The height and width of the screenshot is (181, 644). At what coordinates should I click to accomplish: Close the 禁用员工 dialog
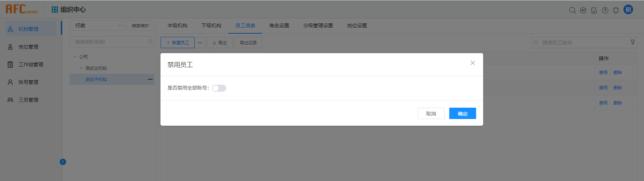(473, 63)
